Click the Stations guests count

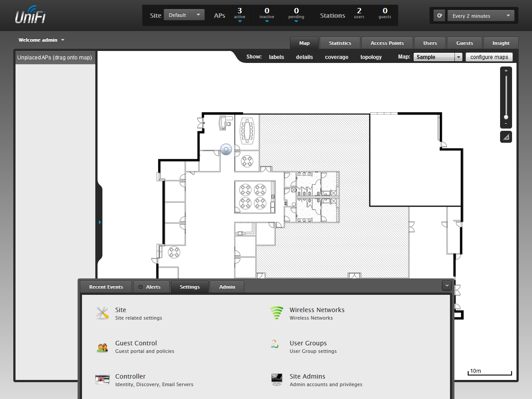(385, 13)
